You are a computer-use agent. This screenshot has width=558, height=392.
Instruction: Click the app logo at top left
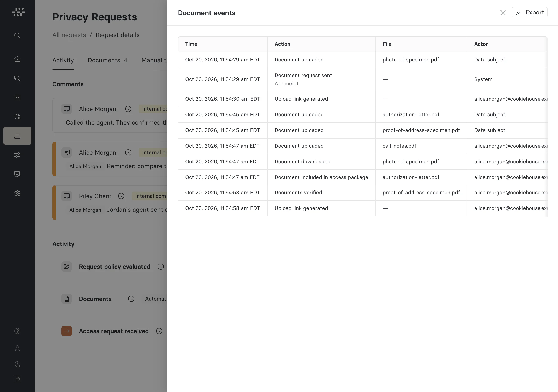click(19, 12)
